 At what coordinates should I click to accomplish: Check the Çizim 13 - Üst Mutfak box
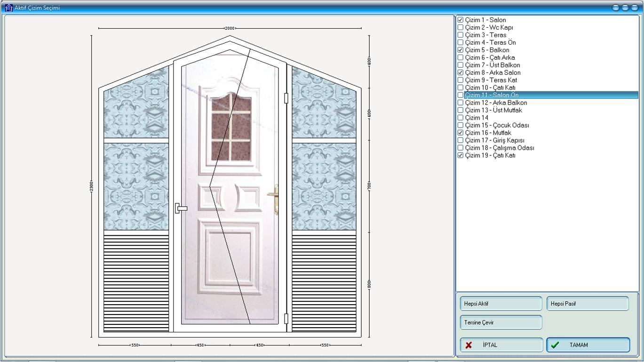tap(461, 110)
